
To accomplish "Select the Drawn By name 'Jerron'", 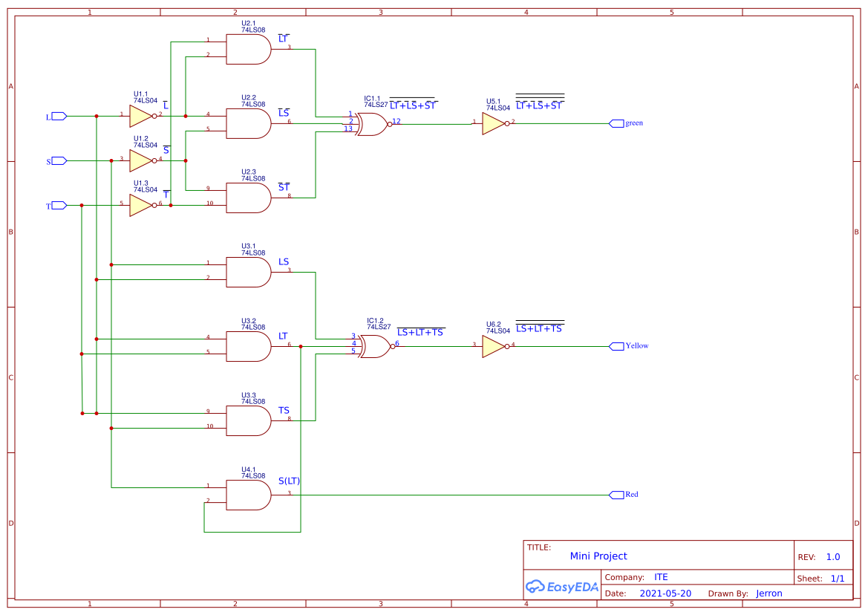I will pos(769,593).
